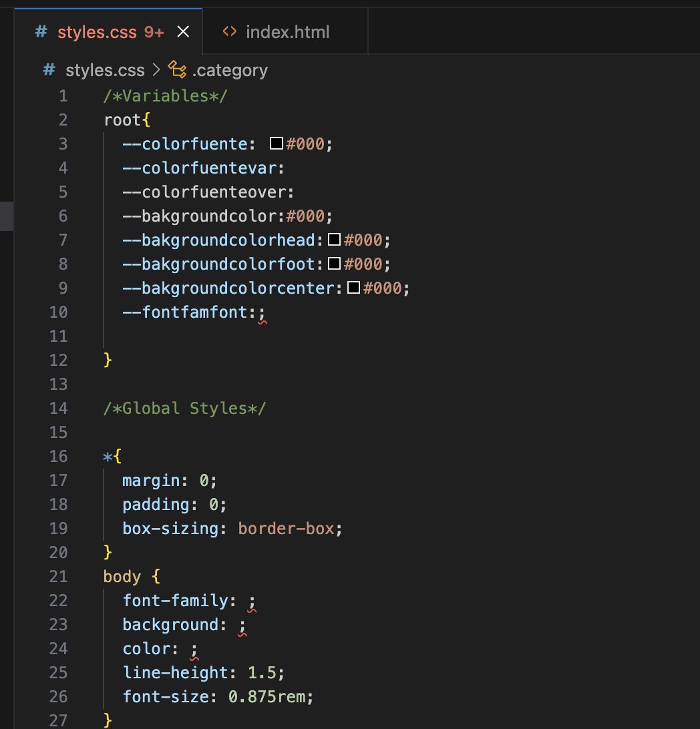The image size is (700, 729).
Task: Click the color property on line 24
Action: coord(146,649)
